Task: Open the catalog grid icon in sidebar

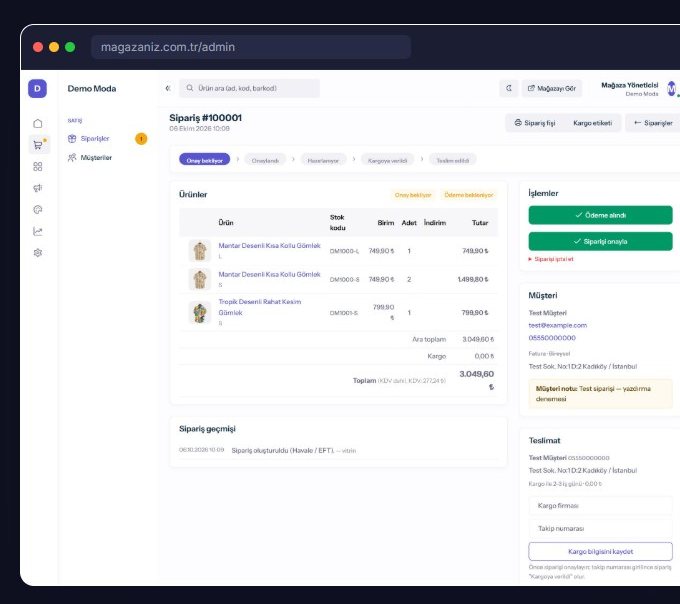Action: click(x=38, y=167)
